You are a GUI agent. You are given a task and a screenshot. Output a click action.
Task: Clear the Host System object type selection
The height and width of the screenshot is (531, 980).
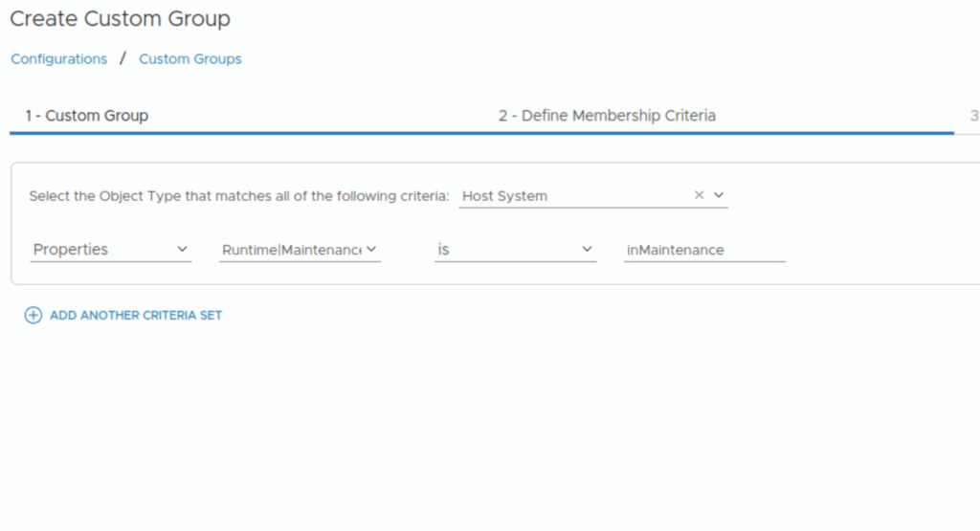pyautogui.click(x=699, y=195)
